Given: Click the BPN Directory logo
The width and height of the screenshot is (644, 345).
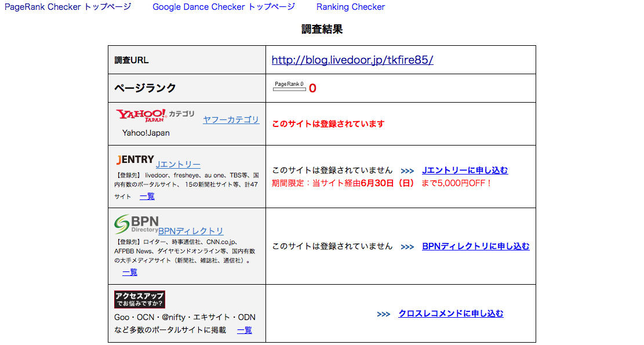Looking at the screenshot, I should [136, 224].
